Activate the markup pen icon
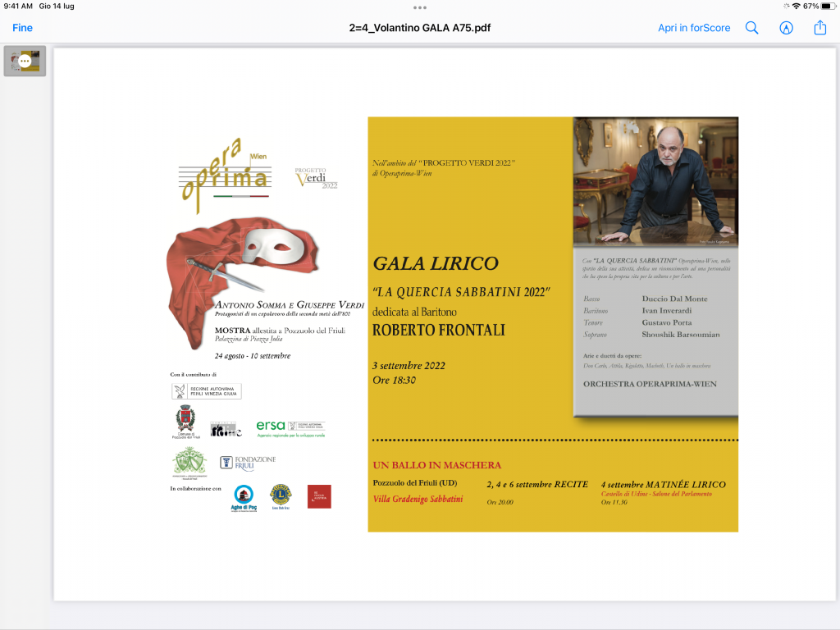 786,28
